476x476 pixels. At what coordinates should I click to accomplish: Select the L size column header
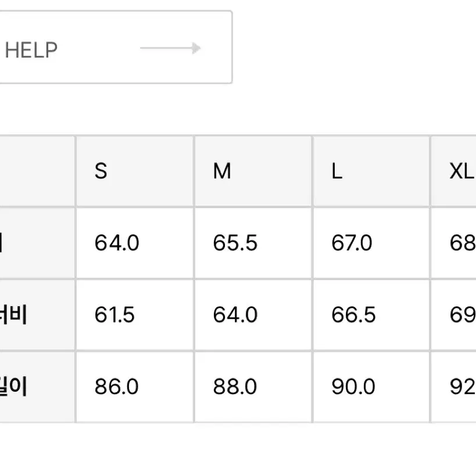[337, 171]
